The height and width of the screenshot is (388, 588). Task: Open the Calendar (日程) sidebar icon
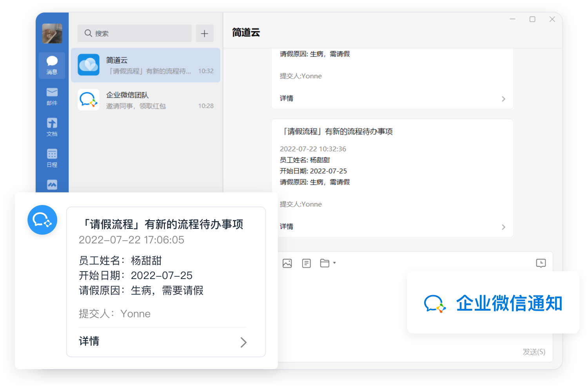pyautogui.click(x=52, y=158)
